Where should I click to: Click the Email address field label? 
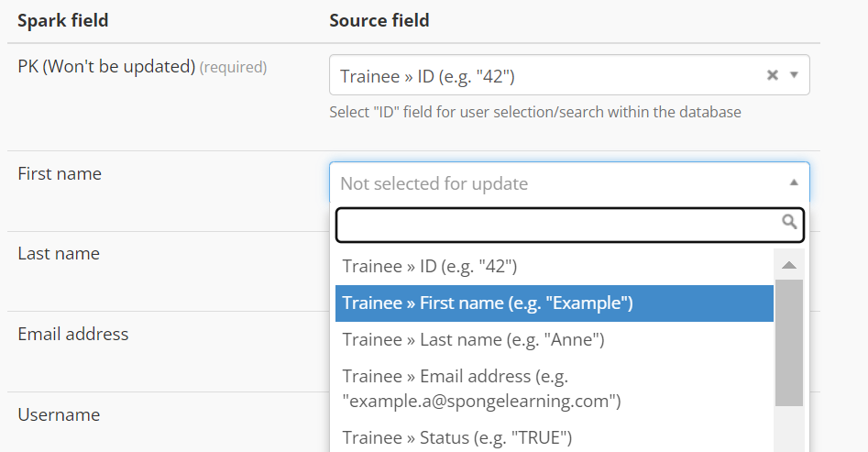pyautogui.click(x=73, y=334)
